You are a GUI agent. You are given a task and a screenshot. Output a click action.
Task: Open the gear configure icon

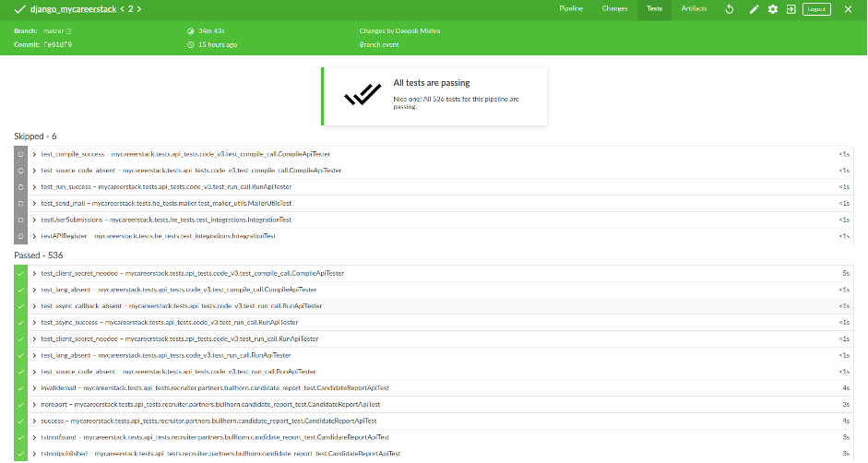pyautogui.click(x=773, y=9)
